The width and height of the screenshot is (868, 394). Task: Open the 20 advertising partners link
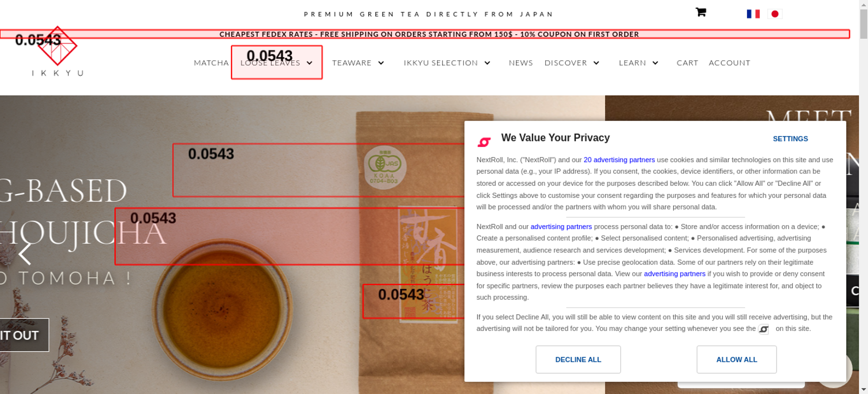[619, 160]
